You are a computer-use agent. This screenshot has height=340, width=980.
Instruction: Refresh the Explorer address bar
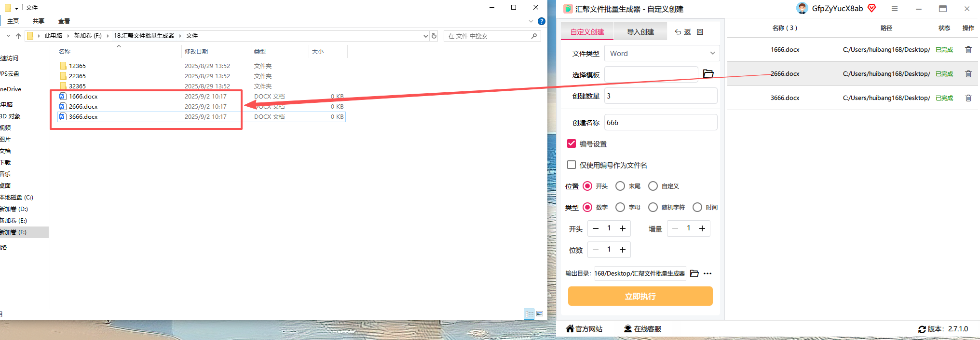click(434, 36)
